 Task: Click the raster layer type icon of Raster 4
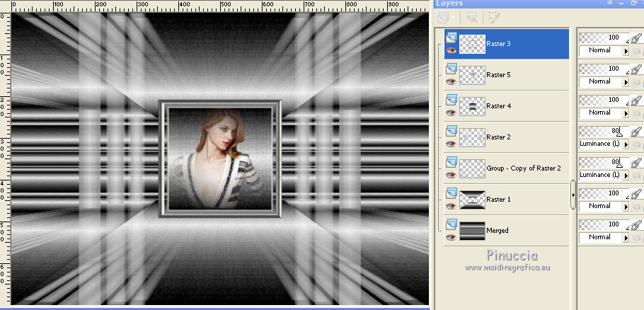pyautogui.click(x=452, y=100)
